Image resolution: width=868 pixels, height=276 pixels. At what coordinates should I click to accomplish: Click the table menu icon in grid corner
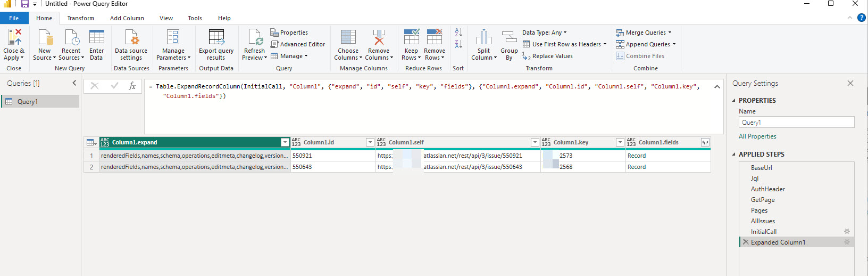[x=91, y=142]
